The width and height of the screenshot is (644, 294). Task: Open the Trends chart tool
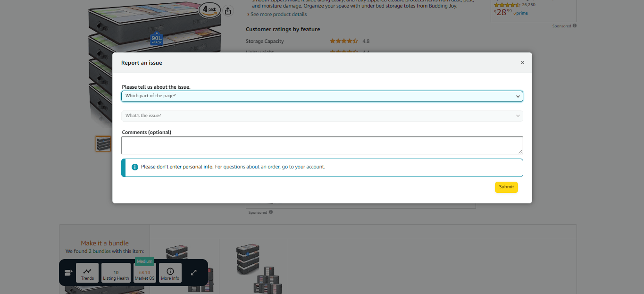coord(87,273)
